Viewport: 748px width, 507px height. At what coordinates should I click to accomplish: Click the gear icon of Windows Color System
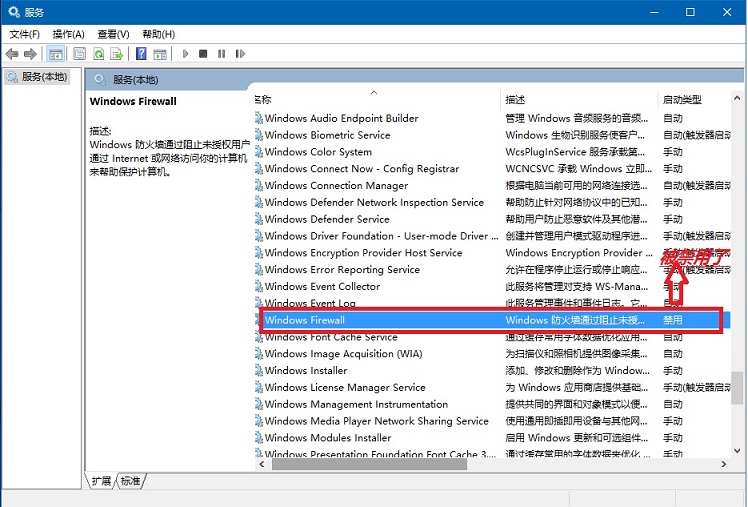[x=259, y=152]
